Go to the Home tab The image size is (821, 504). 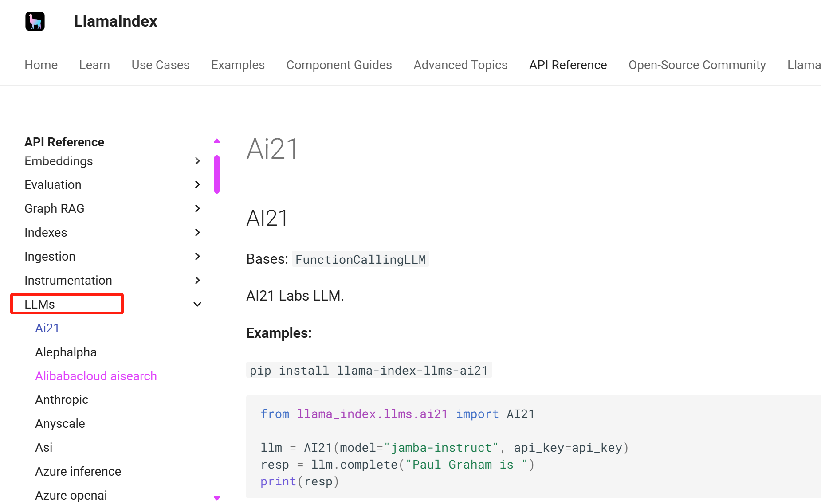(x=41, y=65)
